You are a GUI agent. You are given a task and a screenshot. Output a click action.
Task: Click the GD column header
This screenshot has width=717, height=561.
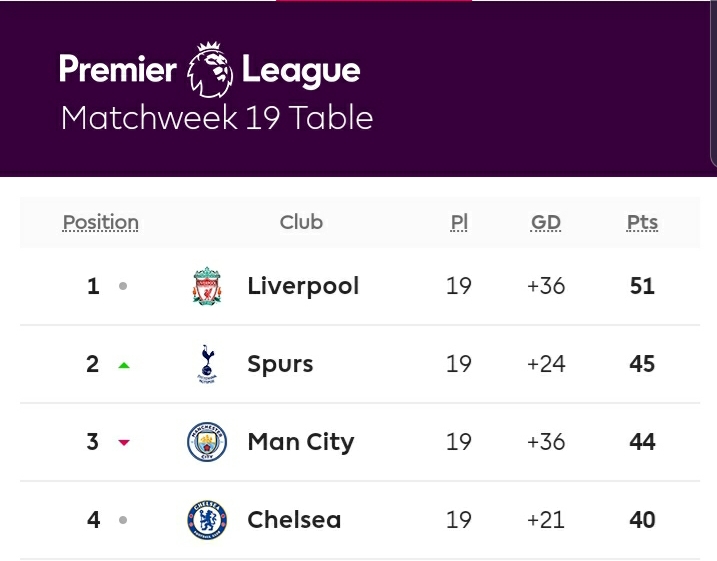pyautogui.click(x=546, y=222)
